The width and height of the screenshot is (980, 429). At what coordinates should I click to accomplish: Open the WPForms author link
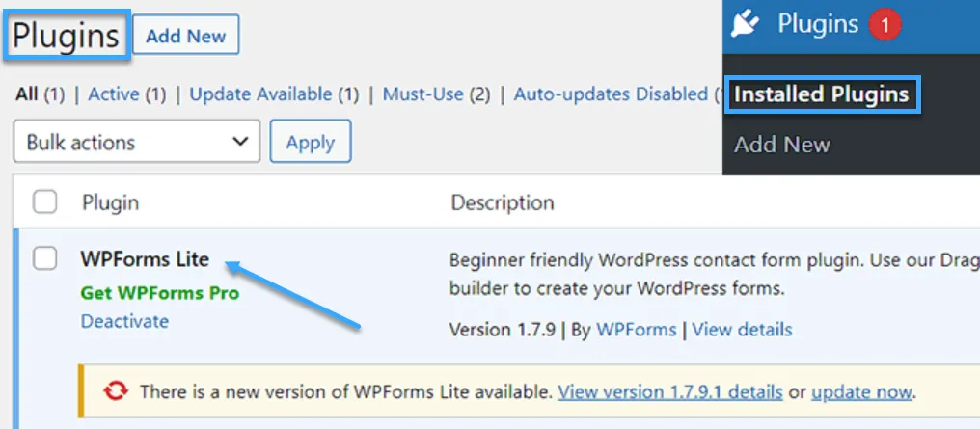637,329
